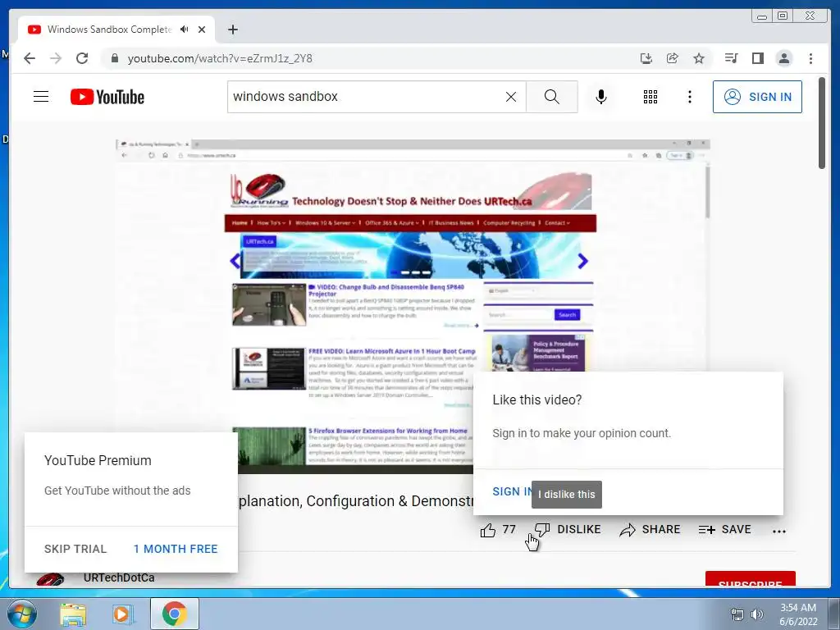Click the 'YouTube Premium' popup heading
The width and height of the screenshot is (840, 630).
click(x=98, y=461)
